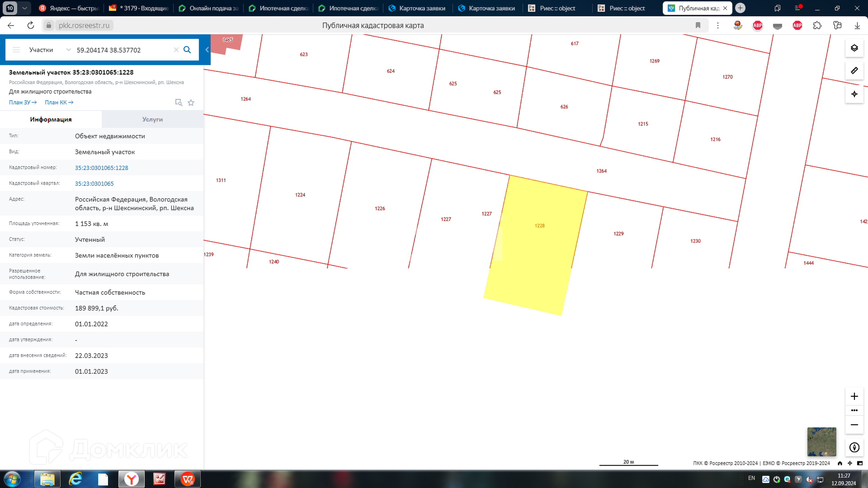This screenshot has height=488, width=868.
Task: Open hamburger menu in search box
Action: [16, 50]
